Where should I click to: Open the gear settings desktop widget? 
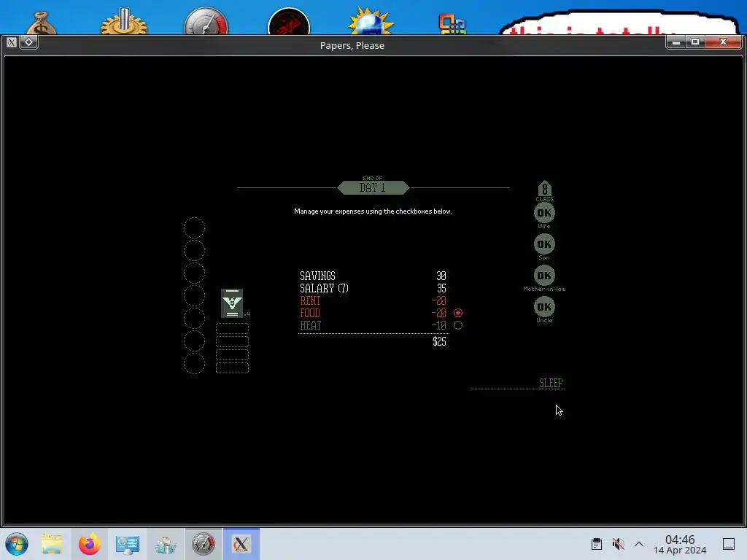click(124, 22)
